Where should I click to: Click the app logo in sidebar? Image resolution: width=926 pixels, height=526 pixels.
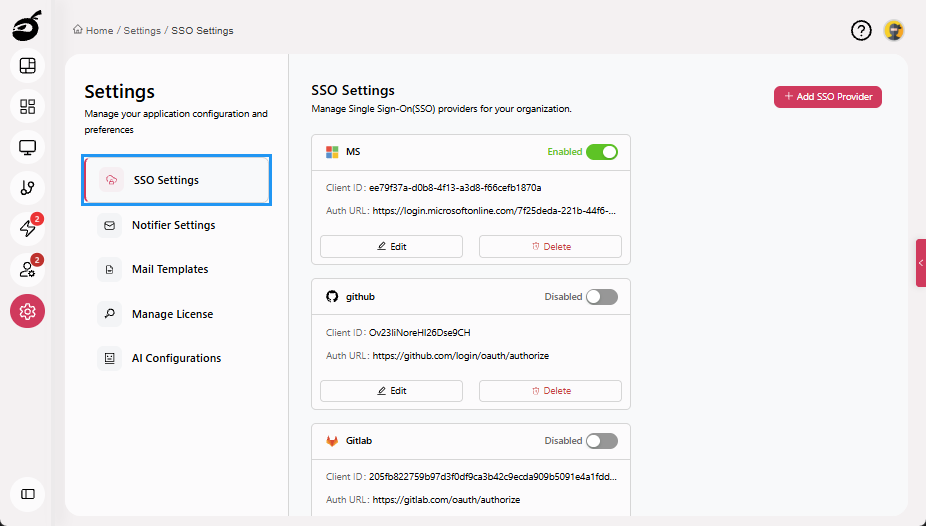click(27, 26)
